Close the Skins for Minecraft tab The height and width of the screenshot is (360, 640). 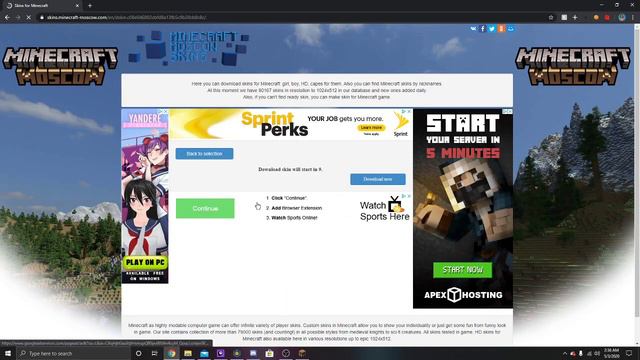77,6
